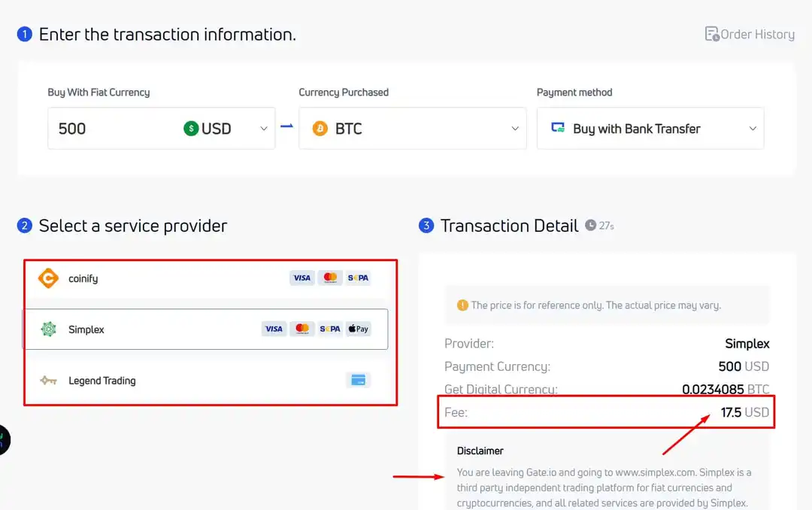The height and width of the screenshot is (510, 812).
Task: Click the Simplex provider logo
Action: (x=50, y=329)
